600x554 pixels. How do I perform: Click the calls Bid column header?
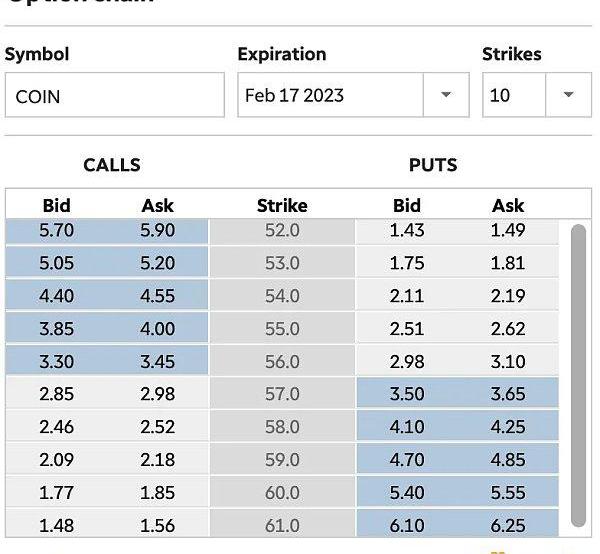(57, 206)
